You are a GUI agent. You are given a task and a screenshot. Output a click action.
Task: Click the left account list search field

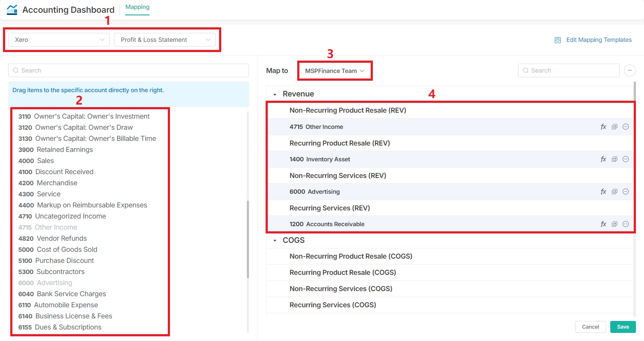click(x=128, y=70)
